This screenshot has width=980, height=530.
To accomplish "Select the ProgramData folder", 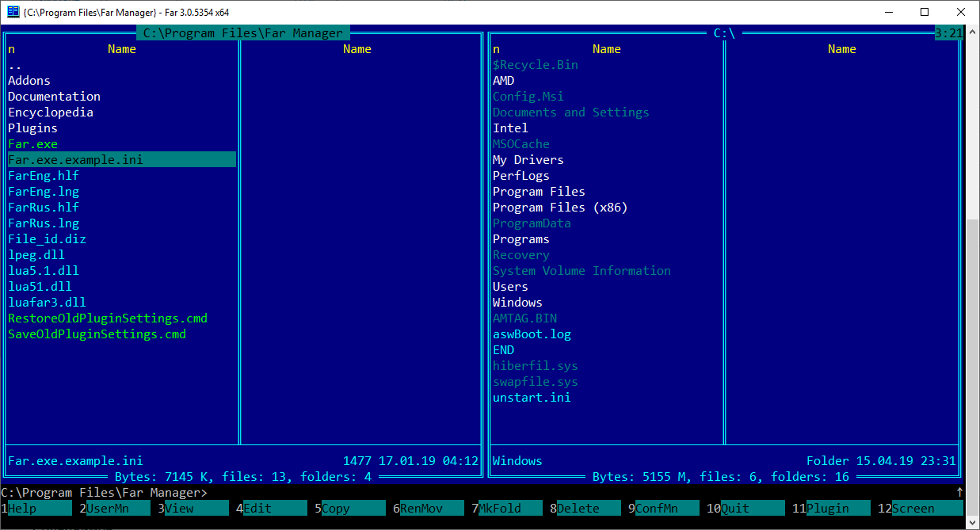I will (x=532, y=223).
